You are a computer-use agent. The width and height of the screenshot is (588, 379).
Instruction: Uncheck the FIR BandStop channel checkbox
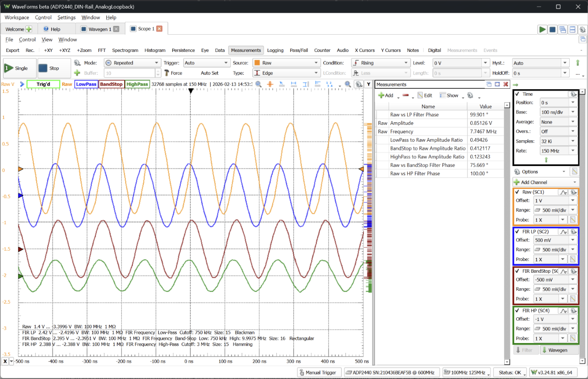517,271
